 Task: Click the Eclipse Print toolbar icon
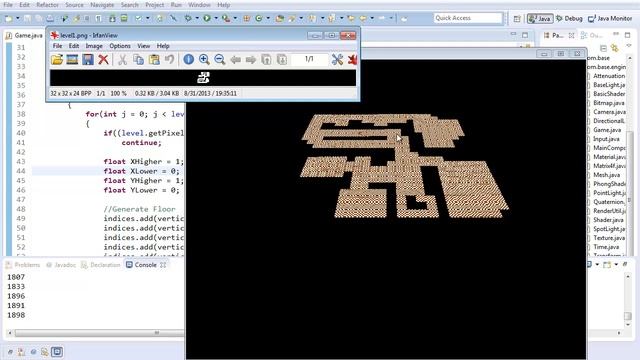pyautogui.click(x=50, y=18)
